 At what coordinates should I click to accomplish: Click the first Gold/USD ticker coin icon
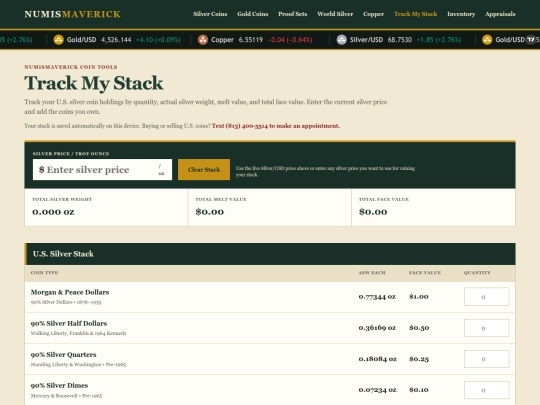point(59,40)
